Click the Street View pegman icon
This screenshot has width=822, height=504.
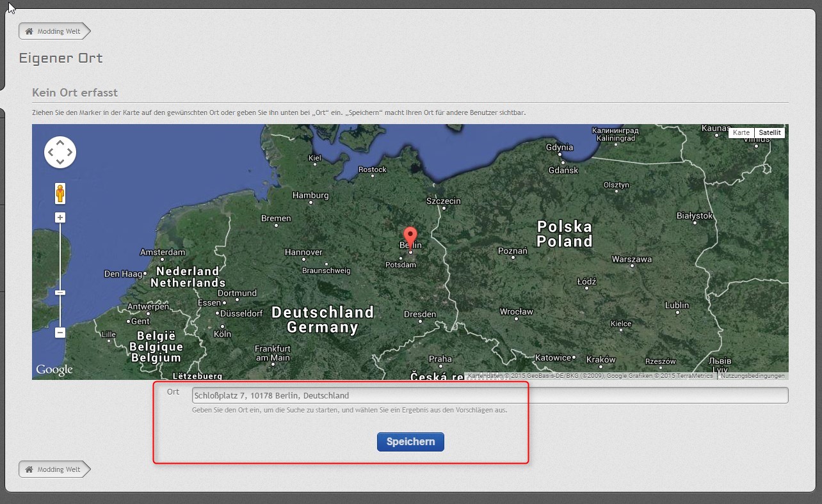[x=60, y=193]
